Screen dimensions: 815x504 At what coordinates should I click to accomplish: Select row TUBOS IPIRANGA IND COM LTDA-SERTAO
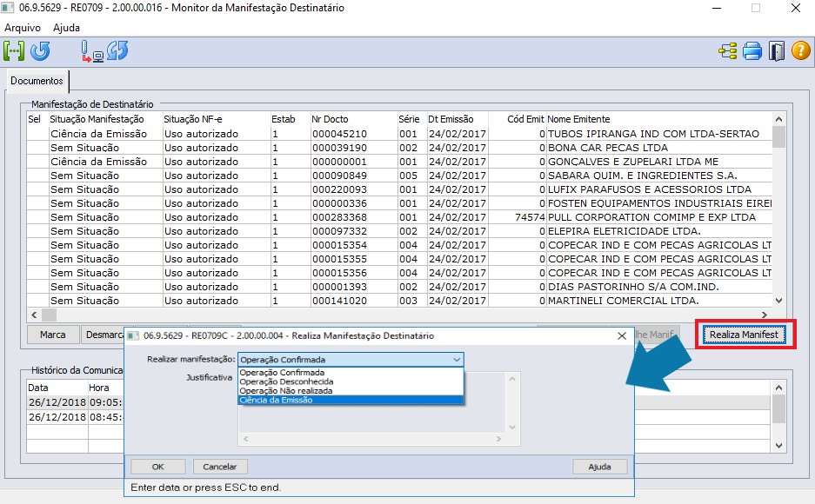399,134
